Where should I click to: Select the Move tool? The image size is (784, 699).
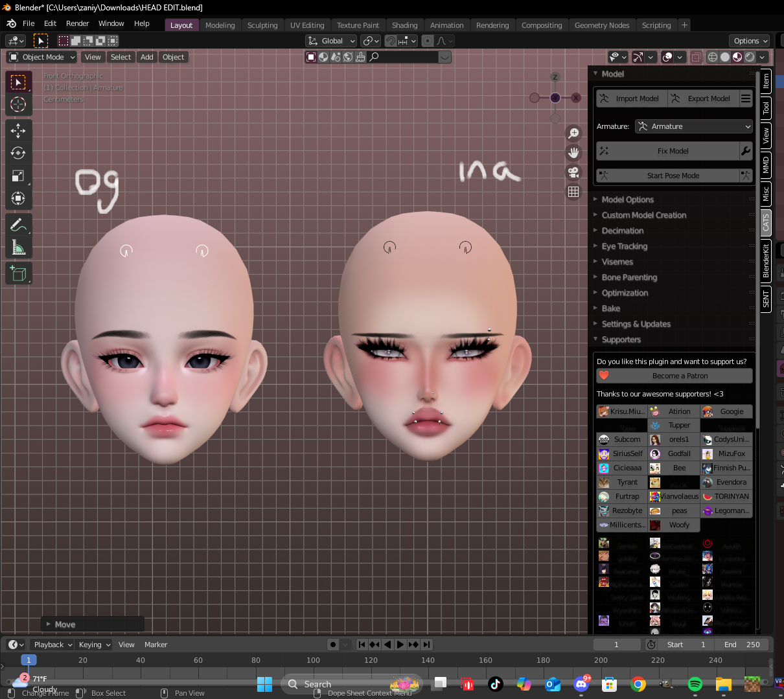[18, 131]
